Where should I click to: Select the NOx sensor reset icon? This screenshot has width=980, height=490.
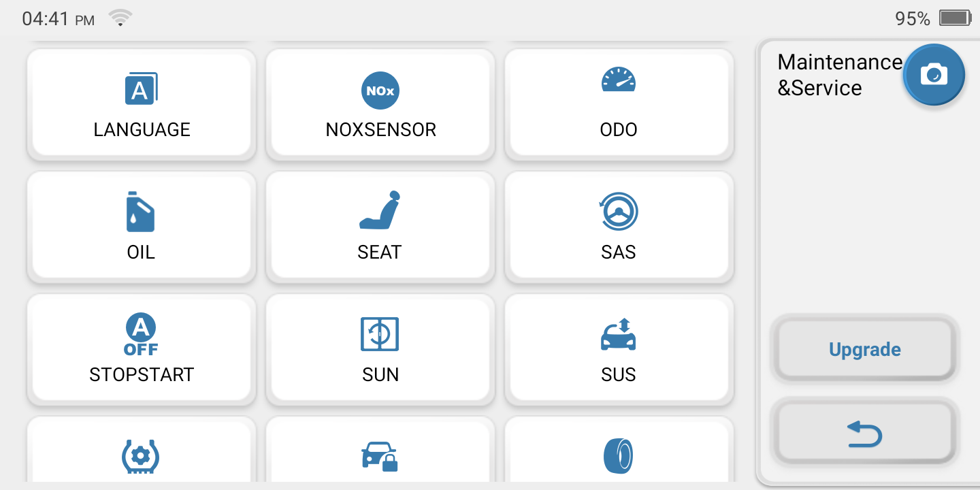tap(380, 91)
